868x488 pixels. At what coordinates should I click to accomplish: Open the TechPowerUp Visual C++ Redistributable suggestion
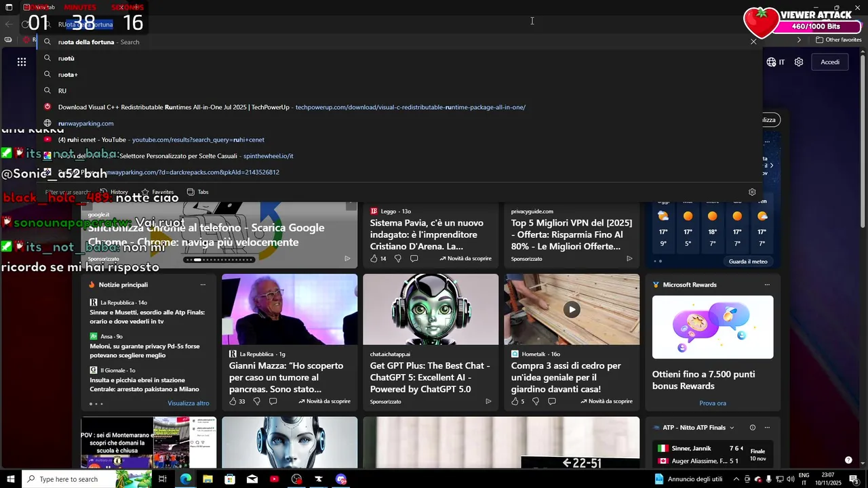coord(399,107)
